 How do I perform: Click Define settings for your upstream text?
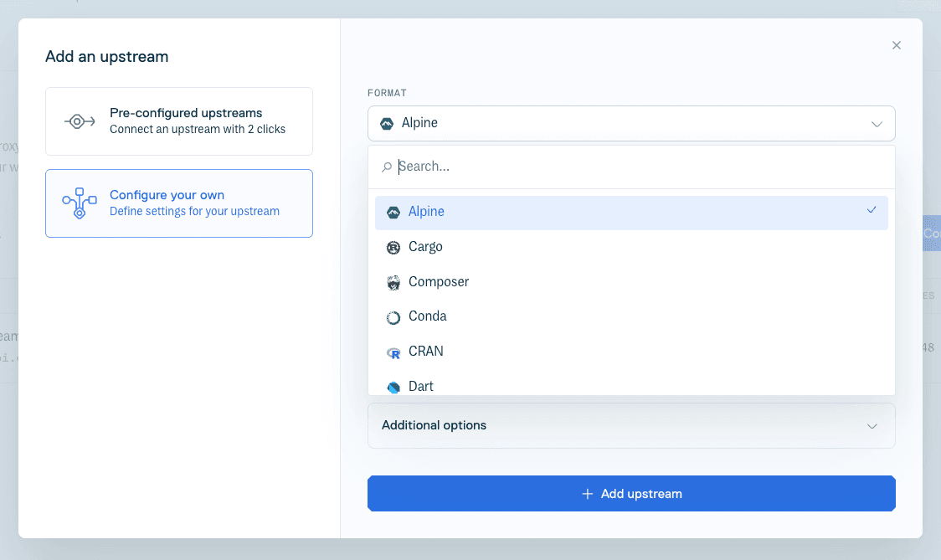click(x=194, y=211)
